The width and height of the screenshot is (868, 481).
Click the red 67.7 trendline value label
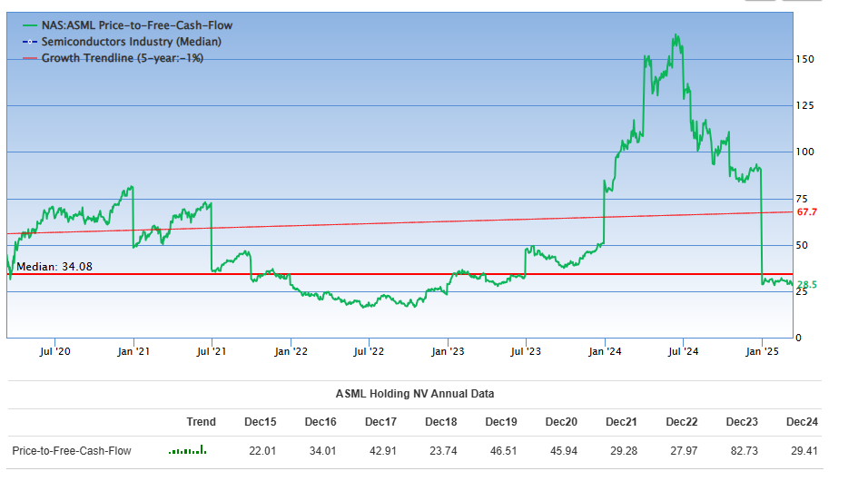(x=806, y=212)
